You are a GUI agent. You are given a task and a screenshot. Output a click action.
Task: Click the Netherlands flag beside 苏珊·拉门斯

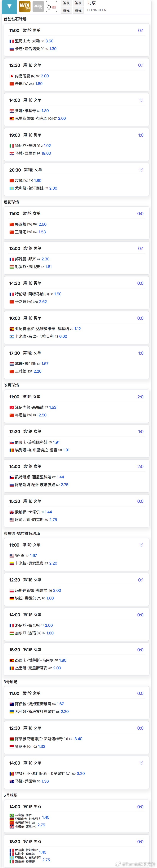tap(11, 364)
